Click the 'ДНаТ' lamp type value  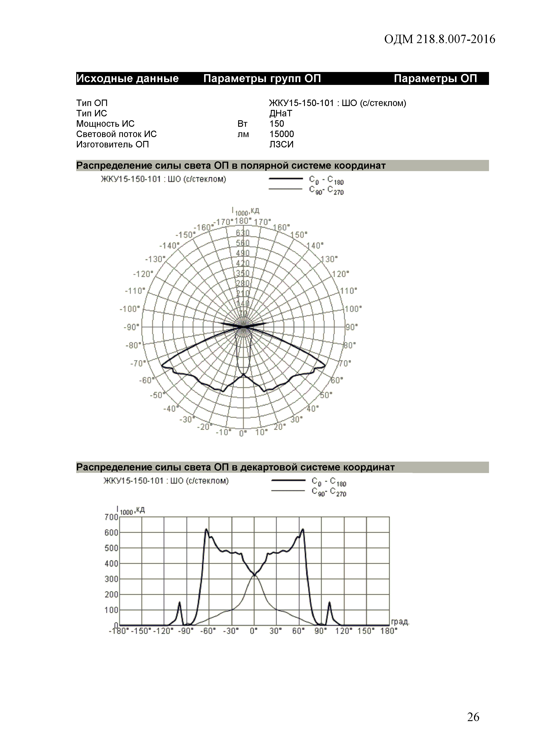point(280,113)
